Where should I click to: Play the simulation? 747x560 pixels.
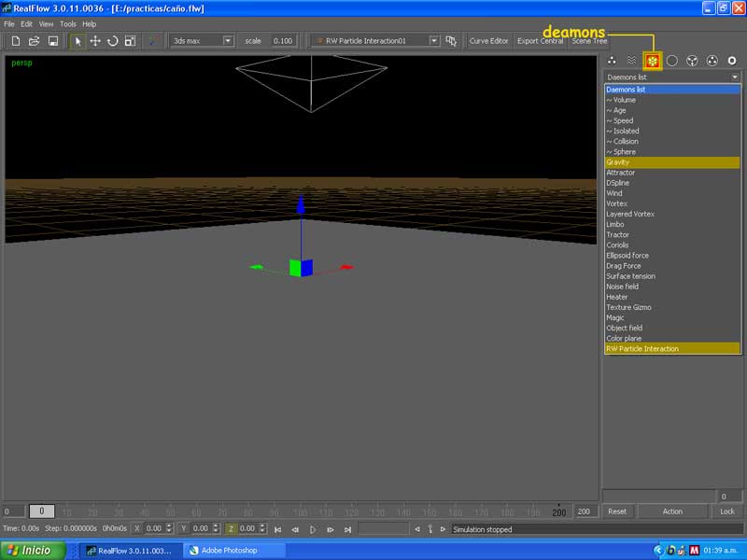pyautogui.click(x=313, y=529)
